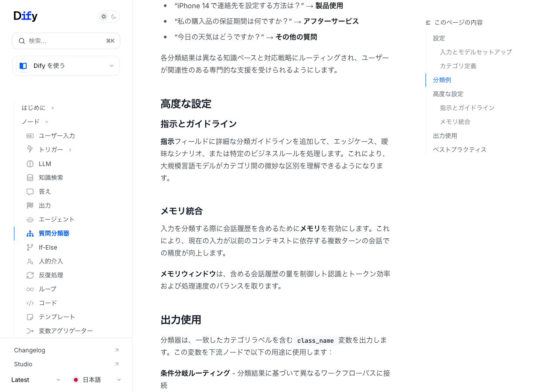Click the LLM node icon in sidebar
Viewport: 558px width, 392px height.
30,164
